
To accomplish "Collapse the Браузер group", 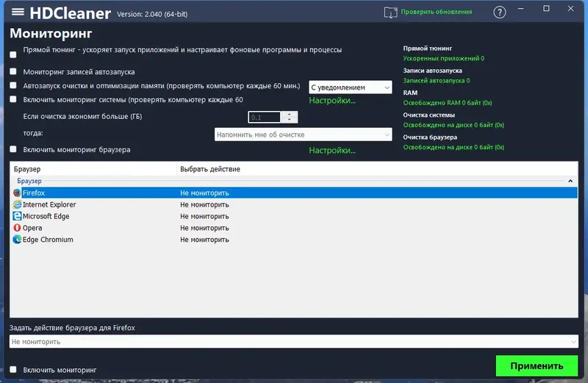I will [x=570, y=181].
